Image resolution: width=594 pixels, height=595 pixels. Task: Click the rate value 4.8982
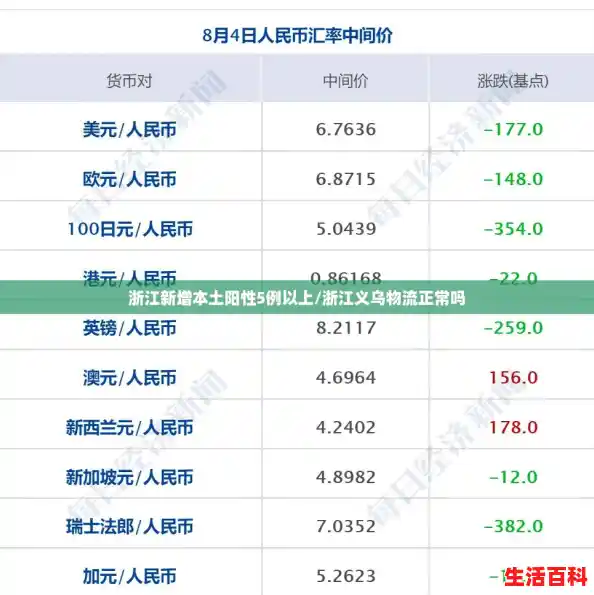pyautogui.click(x=346, y=477)
